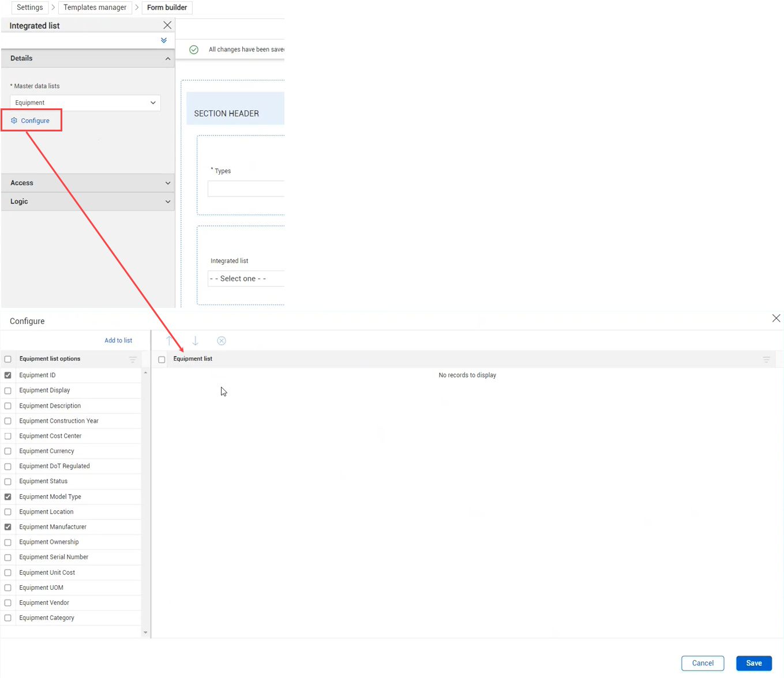This screenshot has height=678, width=784.
Task: Expand the Access section
Action: point(167,183)
